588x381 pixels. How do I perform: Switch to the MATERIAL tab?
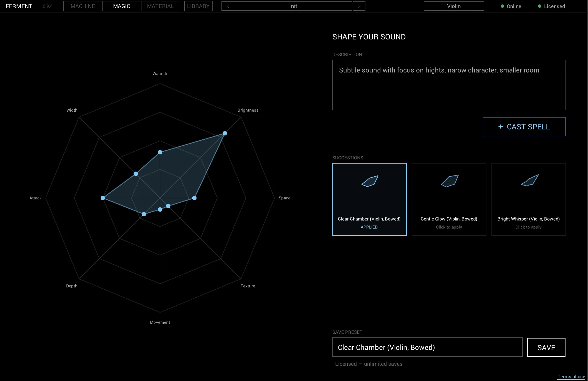(x=160, y=6)
